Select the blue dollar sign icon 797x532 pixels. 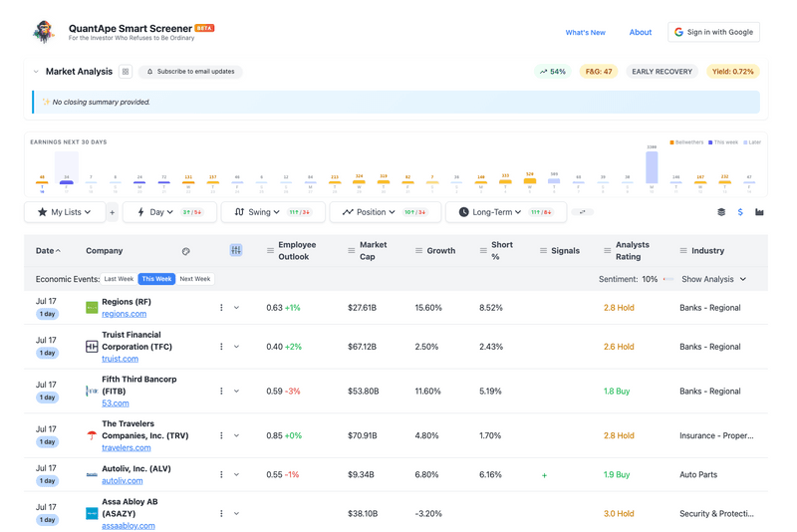(740, 212)
